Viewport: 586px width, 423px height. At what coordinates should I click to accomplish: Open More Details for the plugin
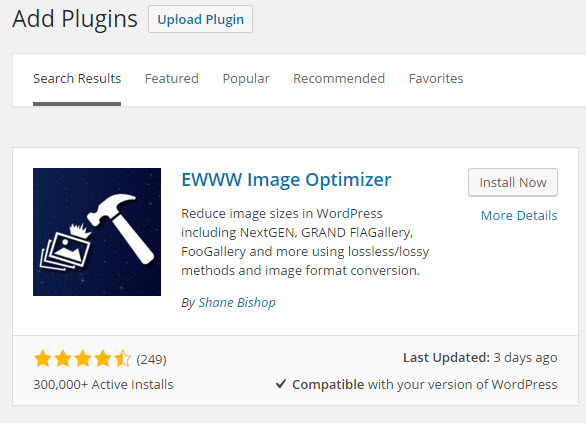coord(519,216)
